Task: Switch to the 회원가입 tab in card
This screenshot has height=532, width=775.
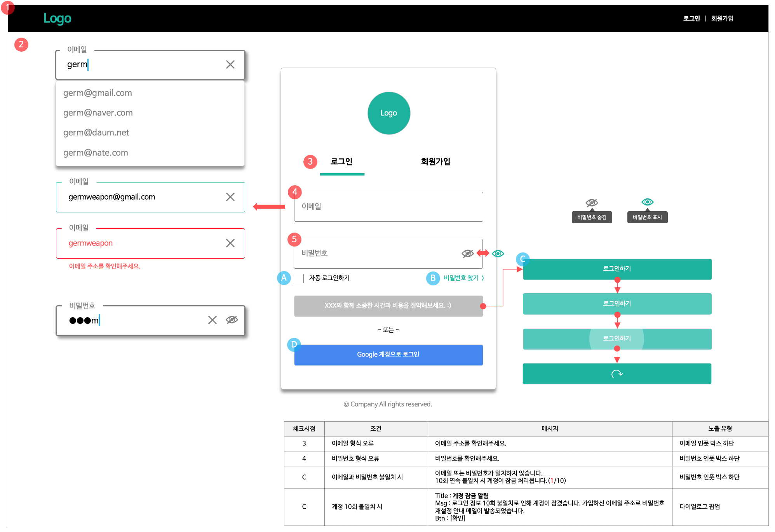Action: [435, 162]
